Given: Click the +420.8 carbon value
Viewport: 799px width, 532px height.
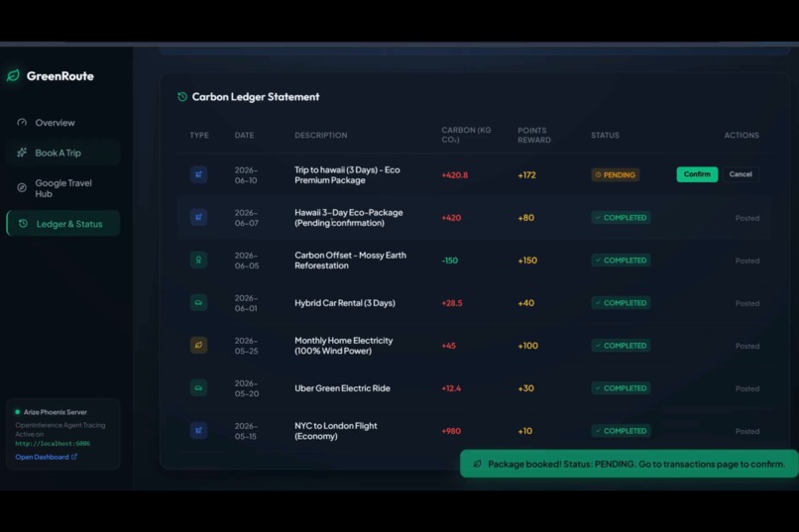Looking at the screenshot, I should 455,175.
